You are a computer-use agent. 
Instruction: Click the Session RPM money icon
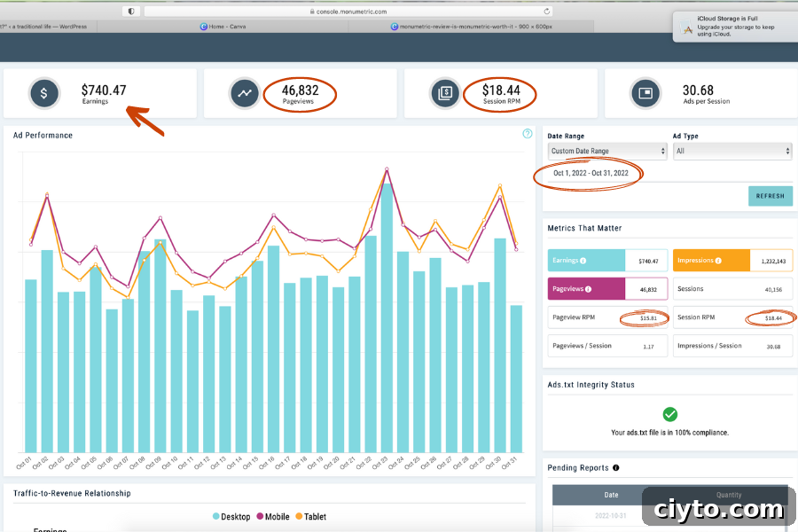445,94
